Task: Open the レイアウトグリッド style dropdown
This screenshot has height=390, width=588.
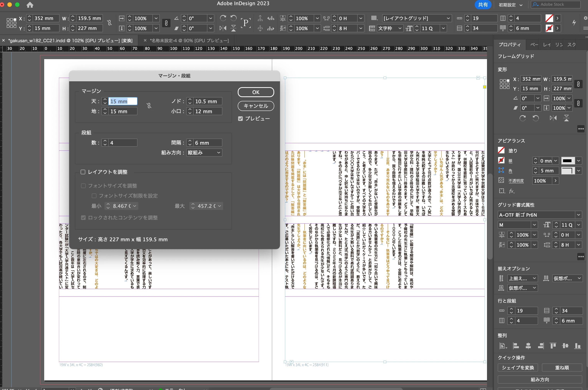Action: click(x=448, y=18)
